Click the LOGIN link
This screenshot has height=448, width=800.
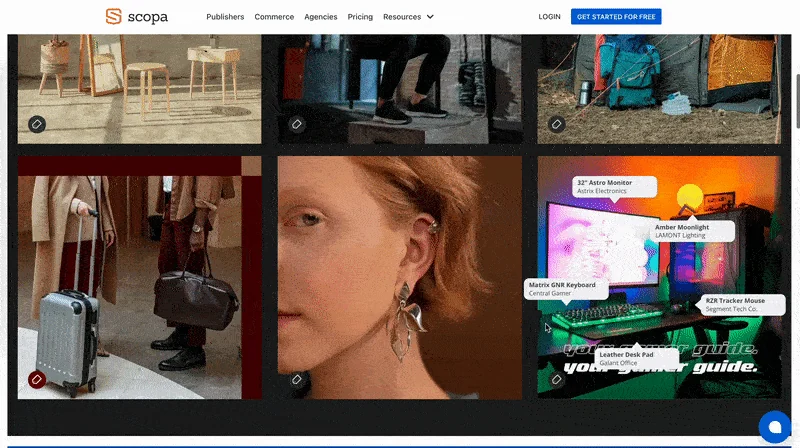(x=549, y=17)
